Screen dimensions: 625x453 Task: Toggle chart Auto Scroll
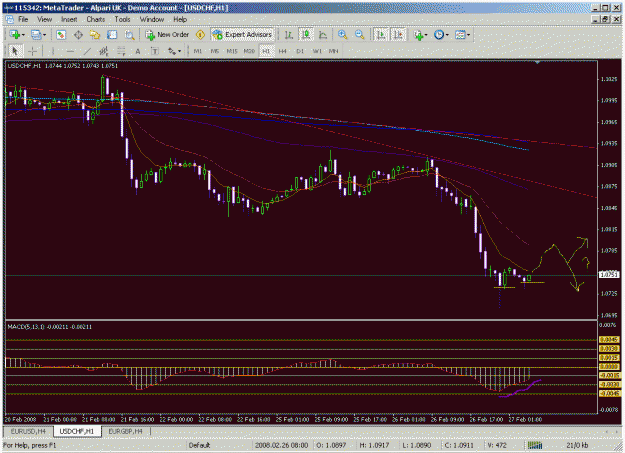(x=381, y=35)
